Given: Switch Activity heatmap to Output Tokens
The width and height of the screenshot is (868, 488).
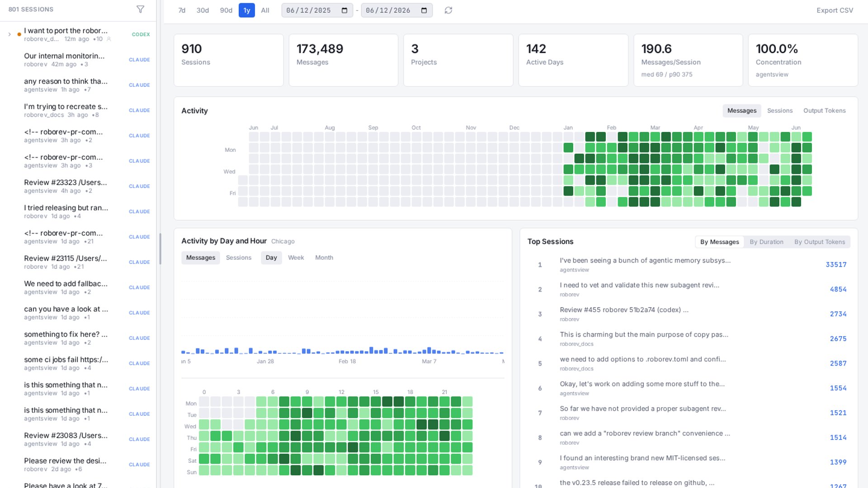Looking at the screenshot, I should click(825, 111).
